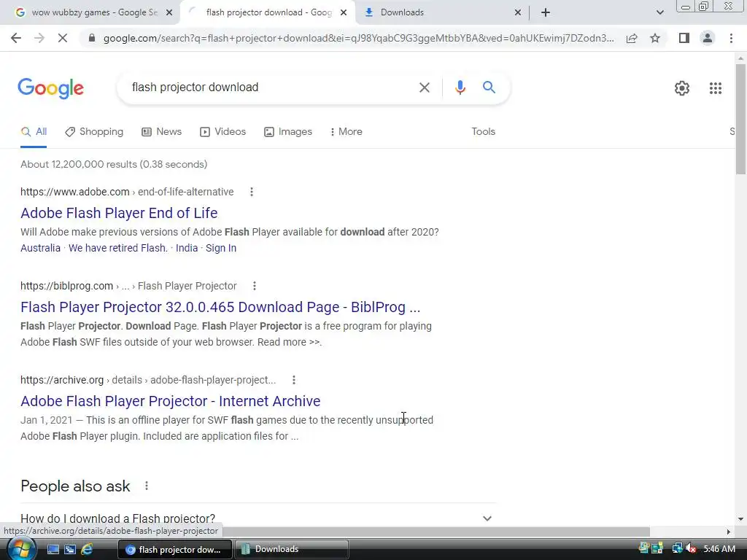
Task: Click the lock icon in address bar
Action: 92,38
